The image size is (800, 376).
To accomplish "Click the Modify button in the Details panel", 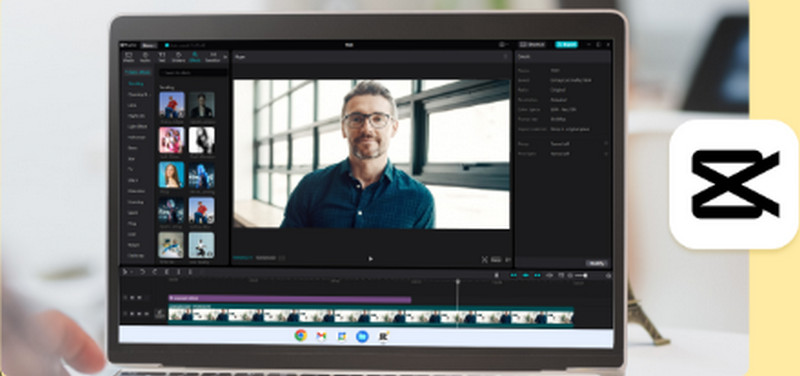I will click(x=596, y=263).
